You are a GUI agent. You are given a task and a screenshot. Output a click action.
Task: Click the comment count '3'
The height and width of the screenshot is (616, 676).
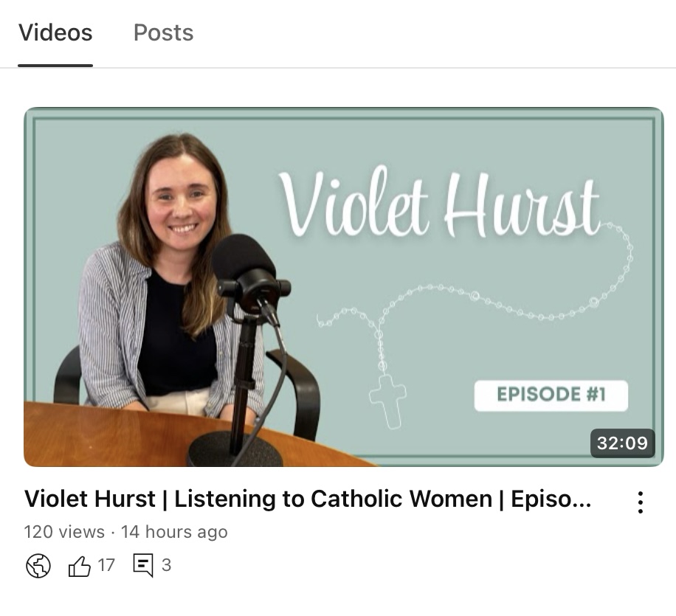click(x=166, y=565)
